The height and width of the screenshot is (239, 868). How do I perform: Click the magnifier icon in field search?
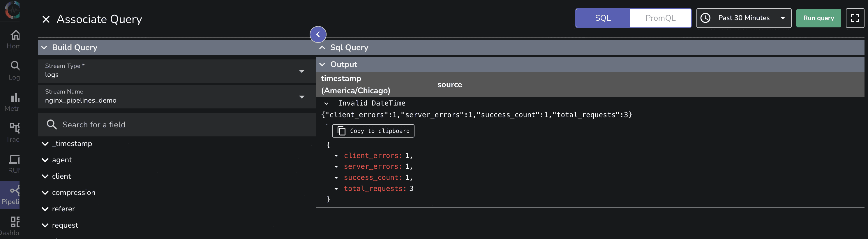point(52,125)
